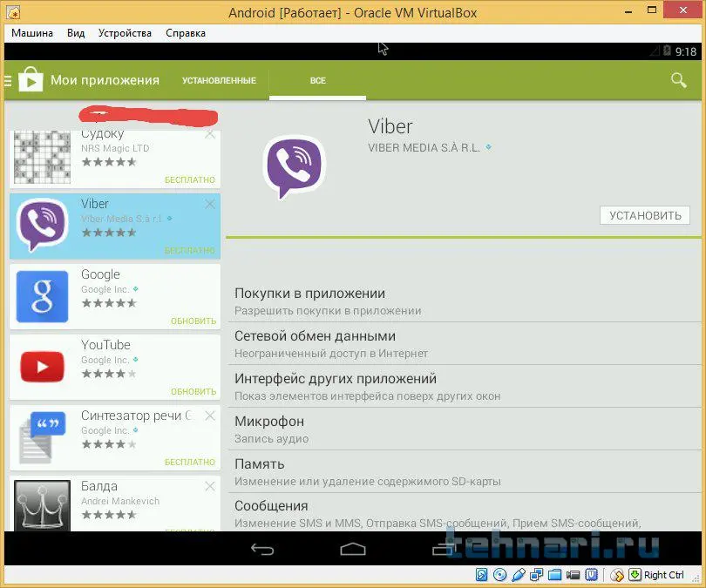Dismiss the Судоку entry with its X
The height and width of the screenshot is (588, 706).
[210, 134]
